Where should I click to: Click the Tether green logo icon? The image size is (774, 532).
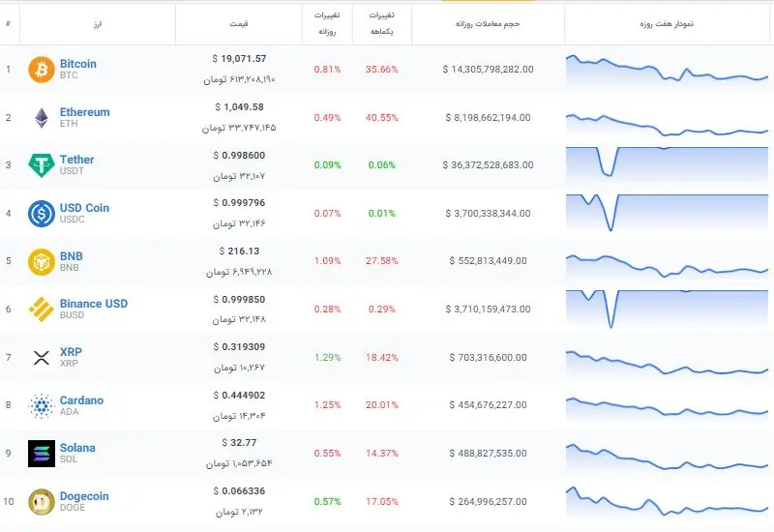tap(42, 165)
